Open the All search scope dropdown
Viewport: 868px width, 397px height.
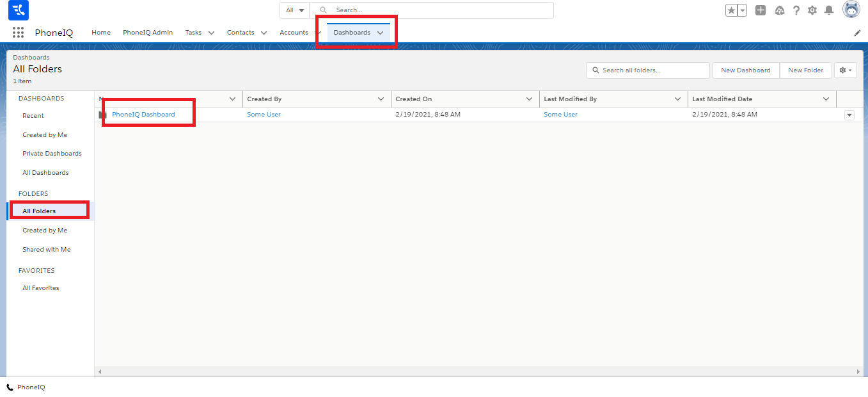pyautogui.click(x=295, y=10)
